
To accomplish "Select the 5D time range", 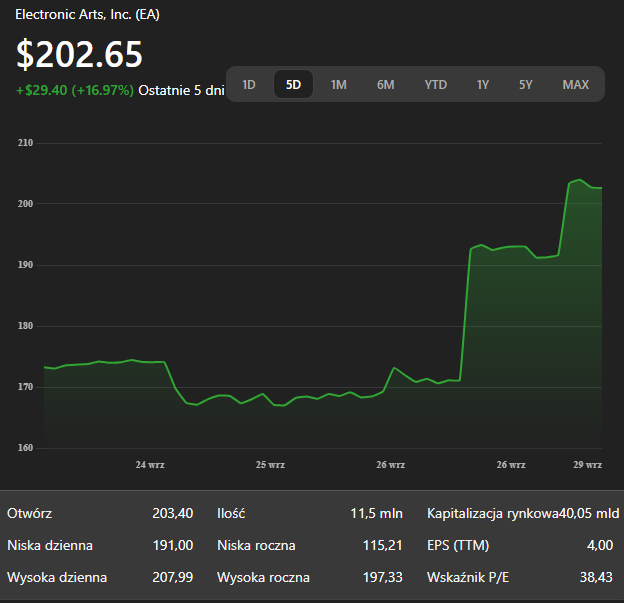I will click(293, 84).
